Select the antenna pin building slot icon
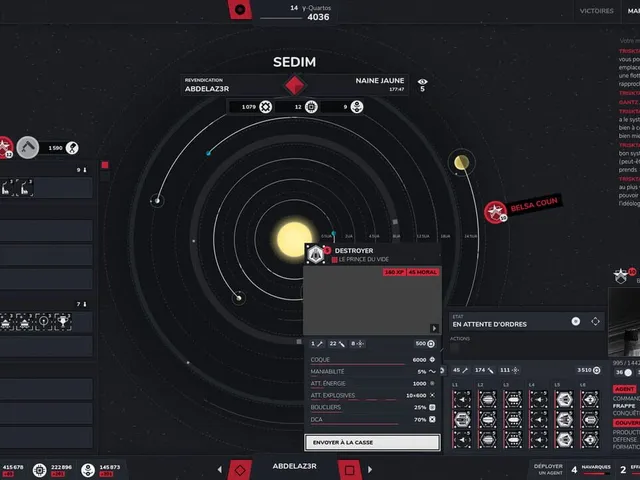Viewport: 640px width, 480px height. (43, 322)
